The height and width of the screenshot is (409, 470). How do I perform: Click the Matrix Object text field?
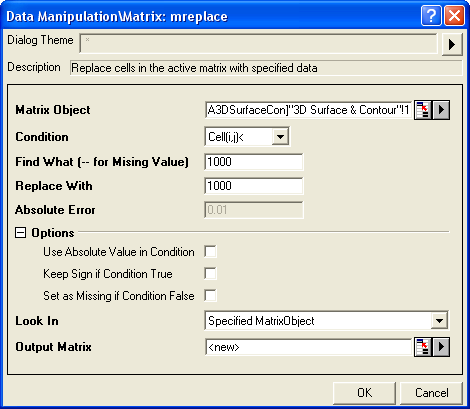tap(309, 110)
